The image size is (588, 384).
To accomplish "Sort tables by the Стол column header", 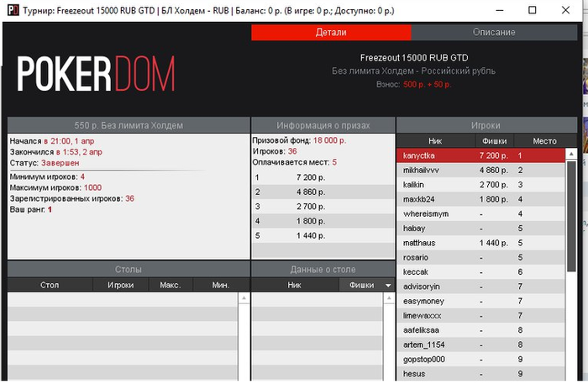I will pyautogui.click(x=50, y=285).
